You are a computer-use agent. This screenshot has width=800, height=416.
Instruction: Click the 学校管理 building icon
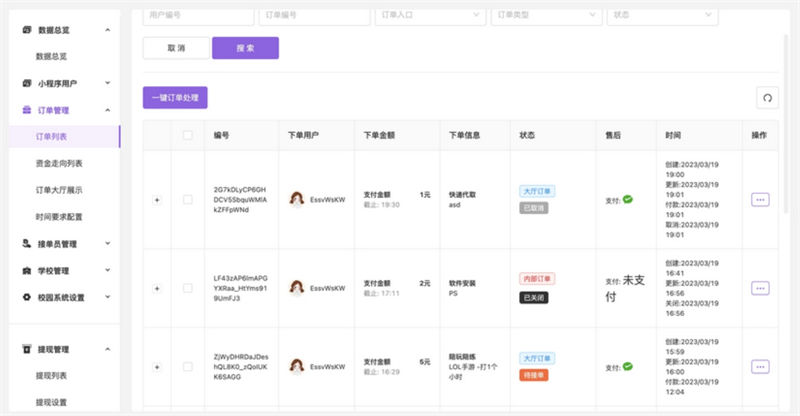[27, 271]
